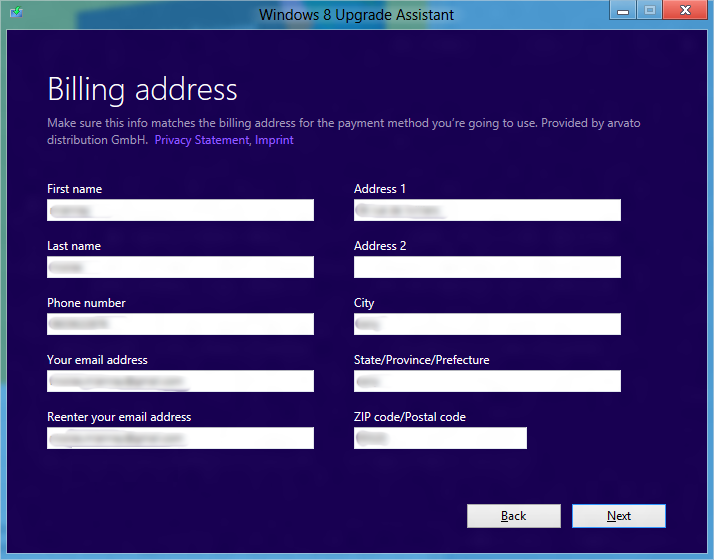714x560 pixels.
Task: Focus the Phone number input
Action: point(180,324)
